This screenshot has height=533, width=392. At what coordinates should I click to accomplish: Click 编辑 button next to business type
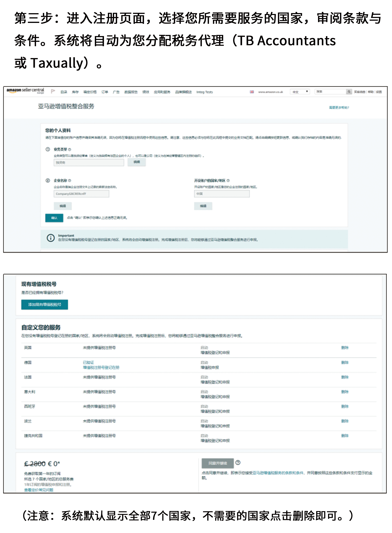[x=136, y=162]
